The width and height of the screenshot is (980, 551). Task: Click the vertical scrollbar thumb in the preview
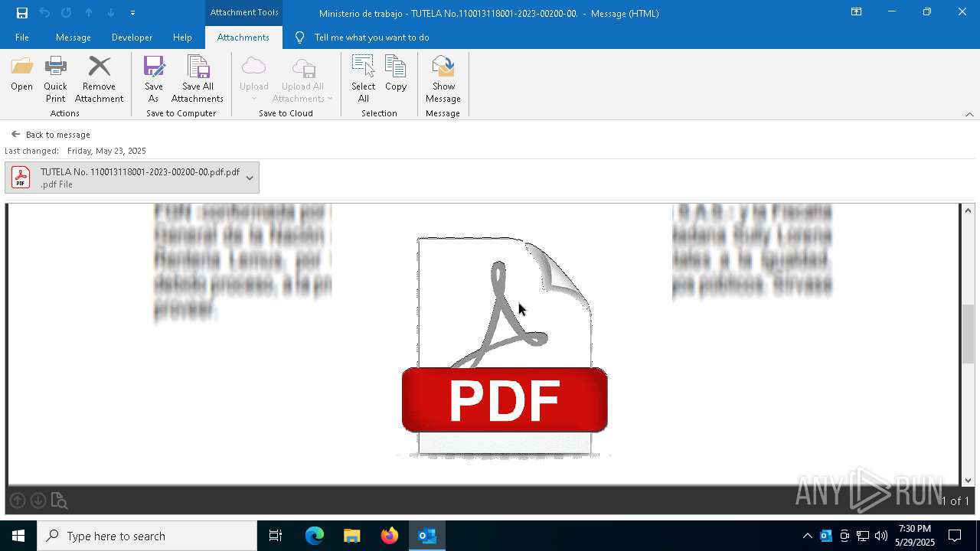[969, 334]
